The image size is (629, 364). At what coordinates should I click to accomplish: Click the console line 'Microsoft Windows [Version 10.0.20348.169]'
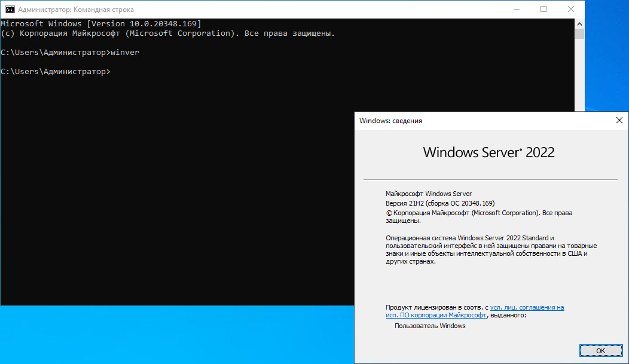point(101,24)
